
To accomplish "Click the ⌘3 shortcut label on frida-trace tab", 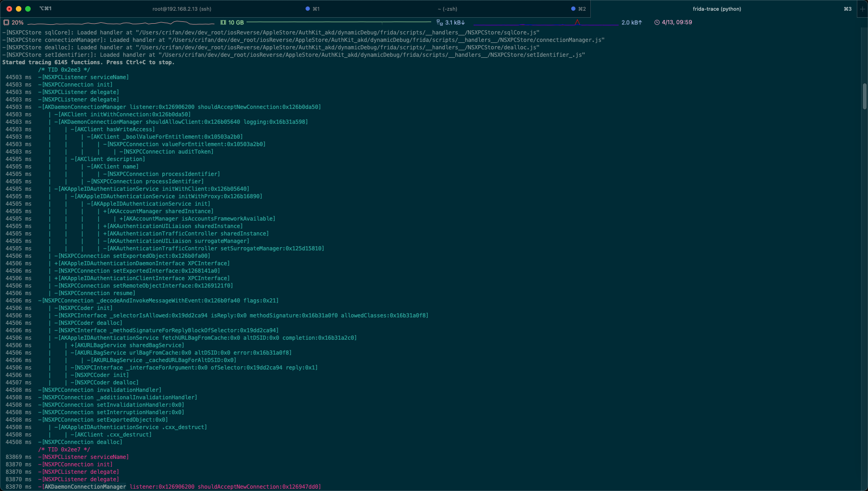I will pos(848,9).
